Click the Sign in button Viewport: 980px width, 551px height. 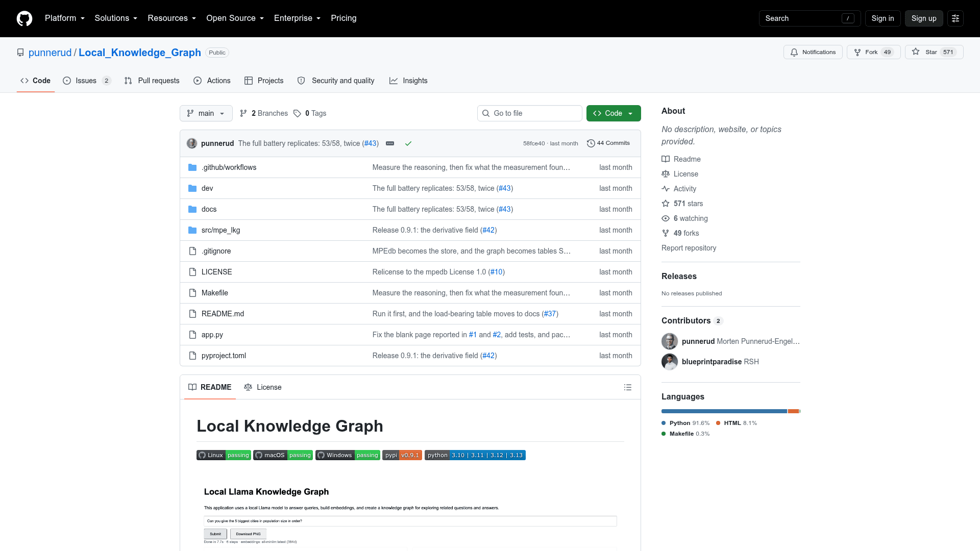click(883, 18)
